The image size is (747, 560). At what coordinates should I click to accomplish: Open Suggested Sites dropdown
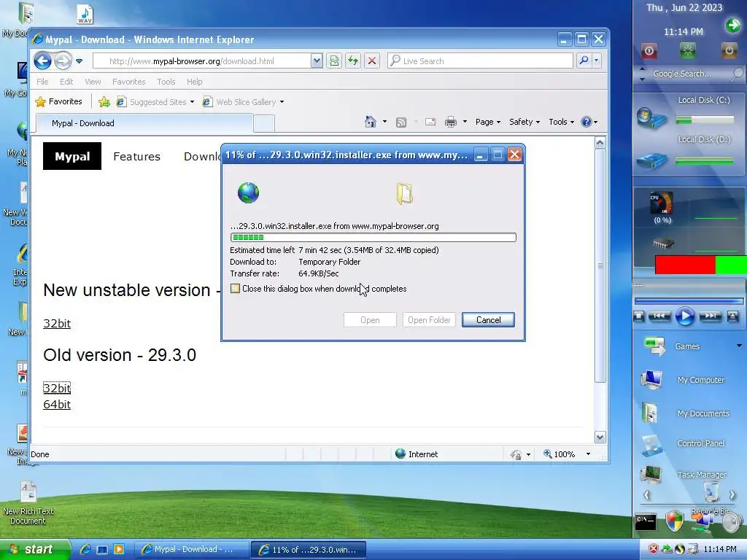tap(155, 102)
